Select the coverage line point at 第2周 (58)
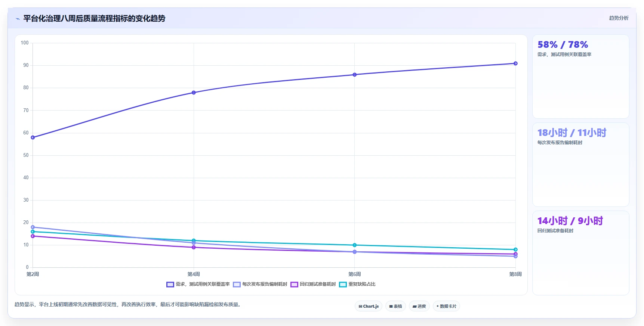 pyautogui.click(x=33, y=137)
